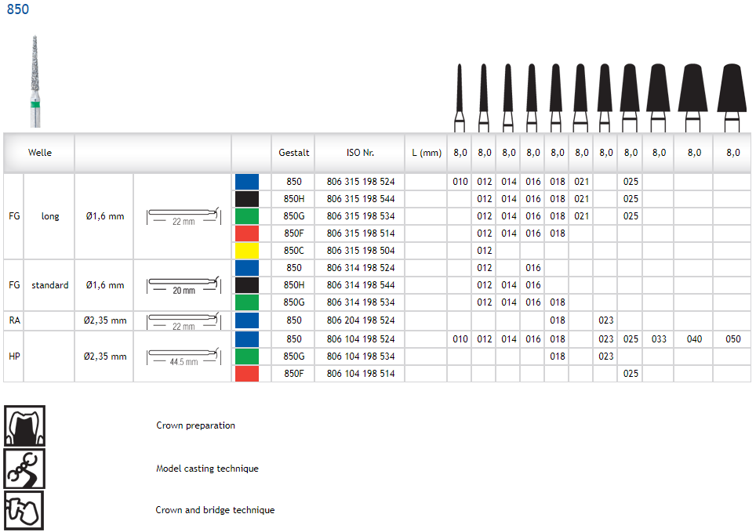The image size is (756, 532).
Task: Click the Crown and bridge technique icon
Action: (25, 510)
